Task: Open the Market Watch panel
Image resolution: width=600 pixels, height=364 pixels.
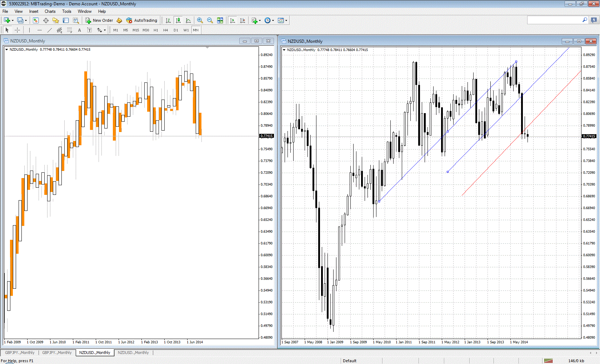Action: point(35,20)
